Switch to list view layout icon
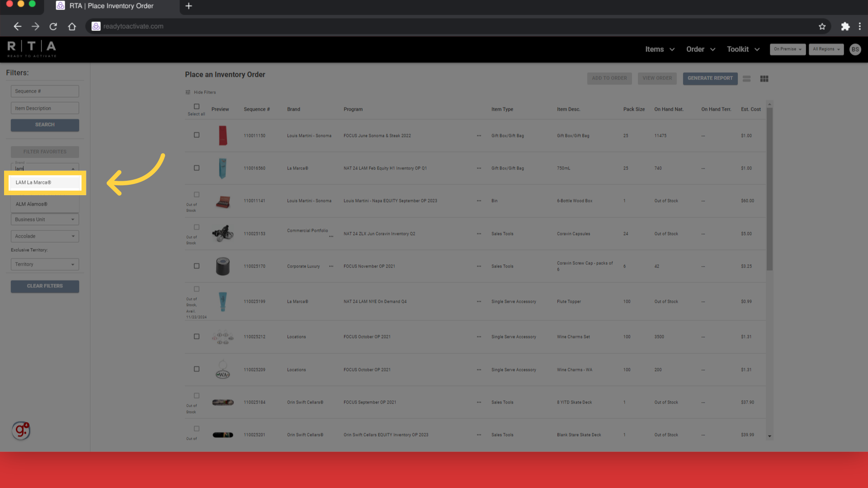 (746, 79)
